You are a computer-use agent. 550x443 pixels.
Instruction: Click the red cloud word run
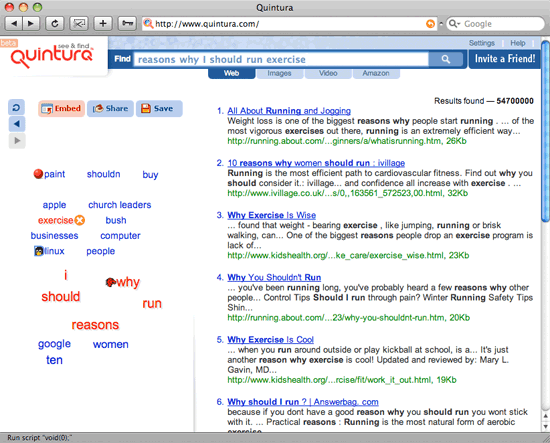click(152, 304)
